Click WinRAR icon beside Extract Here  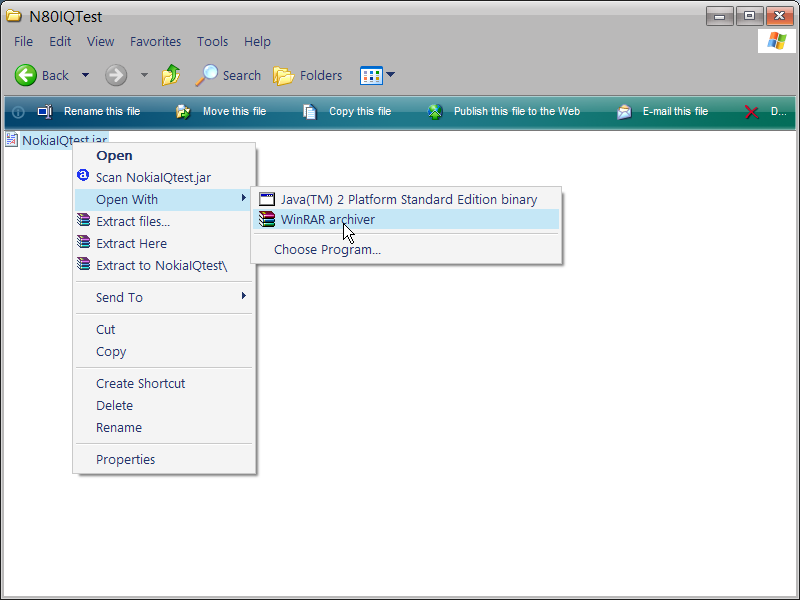83,242
